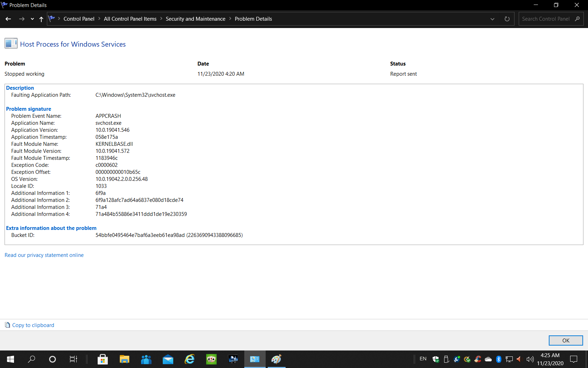Open address bar history dropdown
588x368 pixels.
coord(492,19)
